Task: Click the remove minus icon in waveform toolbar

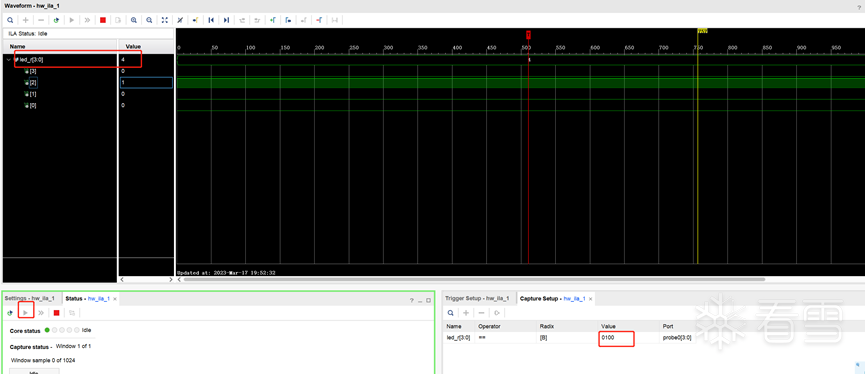Action: (41, 20)
